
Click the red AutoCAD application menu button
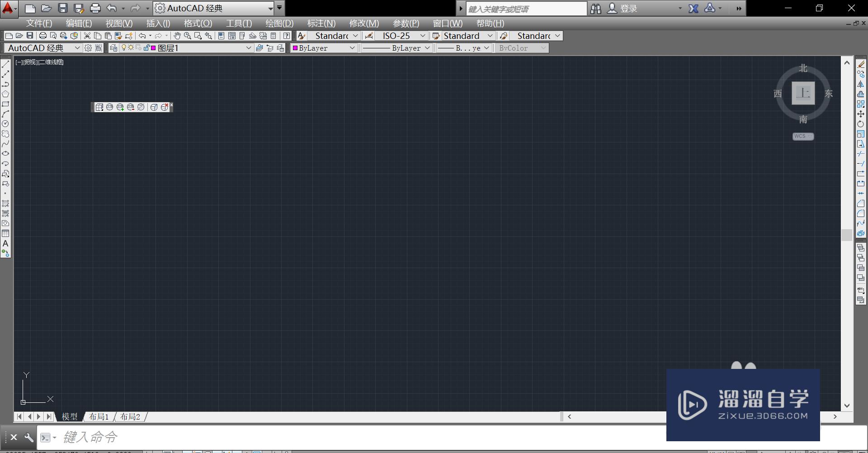[8, 9]
